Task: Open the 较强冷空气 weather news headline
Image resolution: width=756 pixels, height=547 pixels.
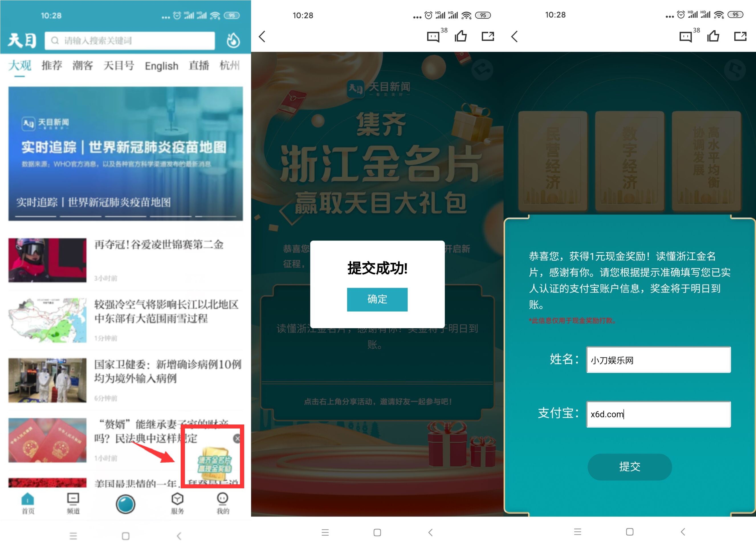Action: (x=166, y=311)
